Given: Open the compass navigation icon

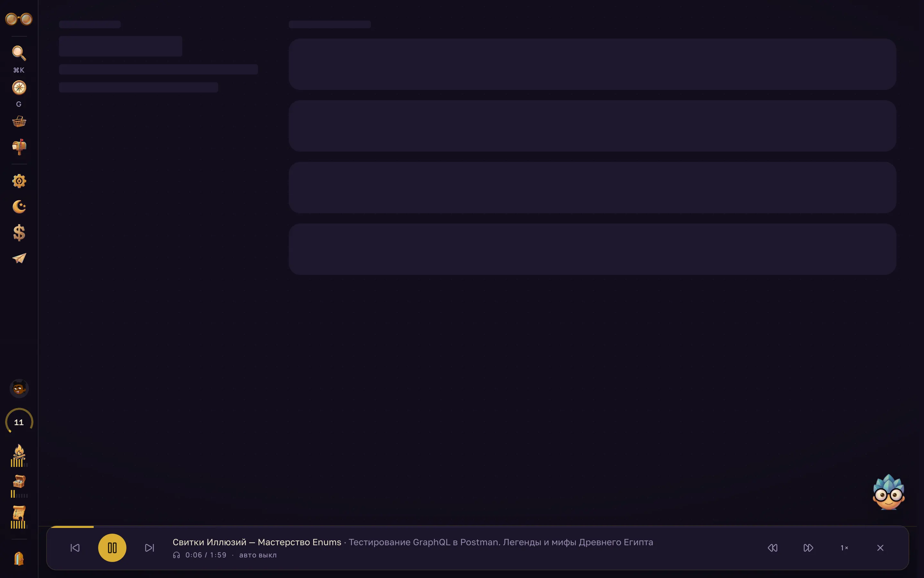Looking at the screenshot, I should [19, 88].
